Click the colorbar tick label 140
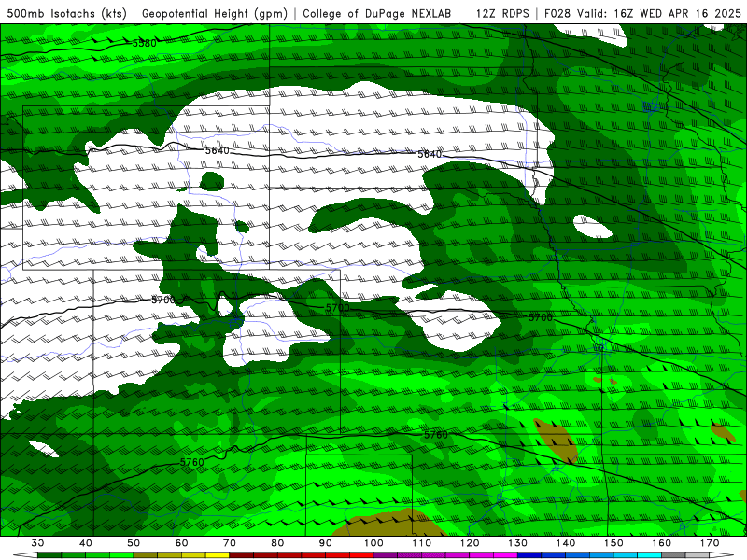 566,543
